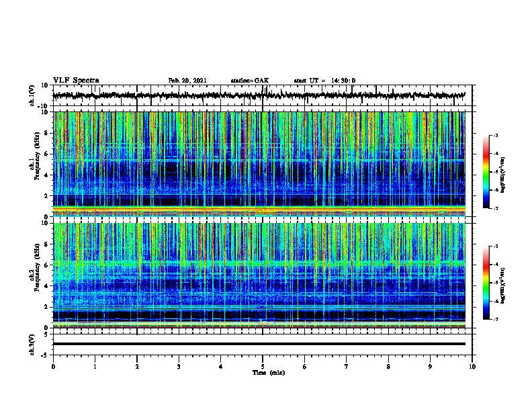Image resolution: width=532 pixels, height=411 pixels.
Task: Click the "4" kHz tick of ch.1 spectrogram
Action: [46, 175]
